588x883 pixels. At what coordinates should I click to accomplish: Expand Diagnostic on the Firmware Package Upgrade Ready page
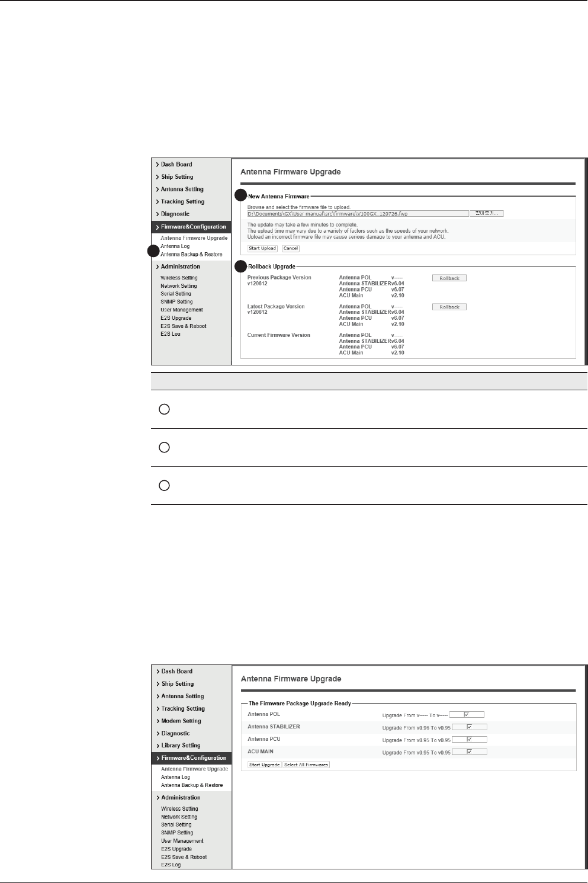176,733
